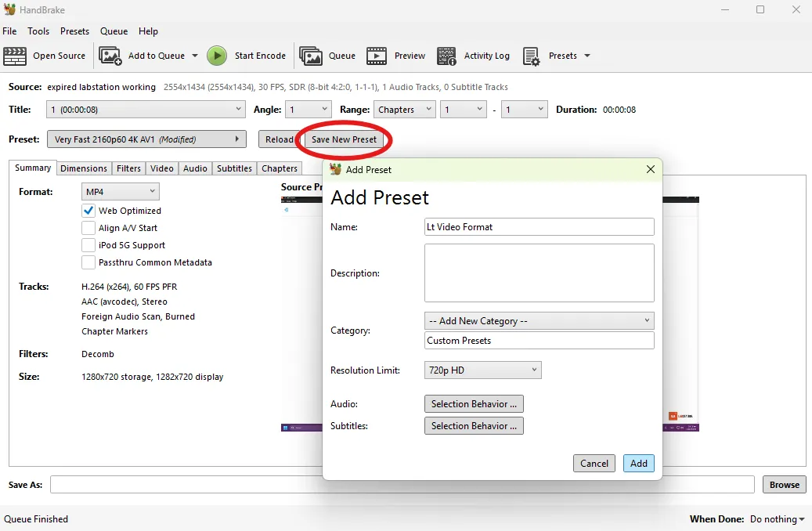
Task: Click the Activity Log label
Action: 487,56
